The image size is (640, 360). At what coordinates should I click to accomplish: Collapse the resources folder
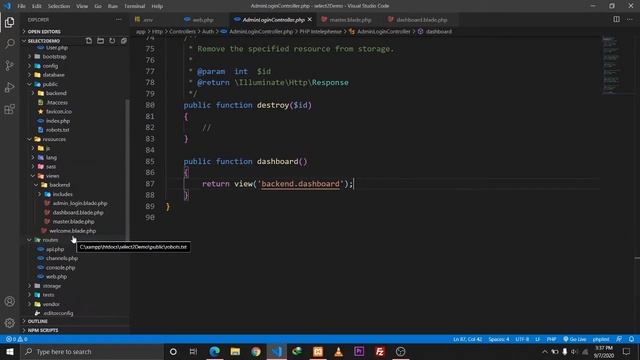(x=54, y=139)
